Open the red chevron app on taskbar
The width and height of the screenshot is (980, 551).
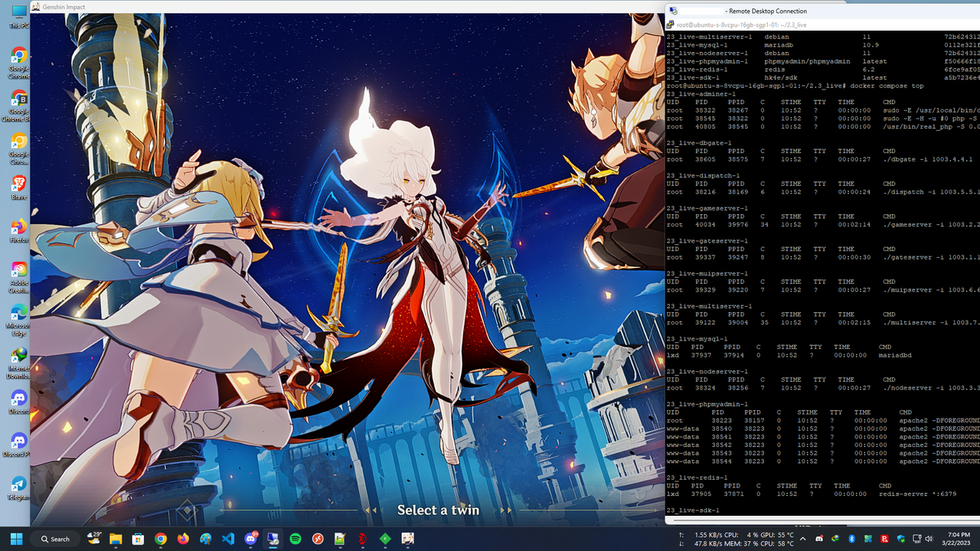click(x=363, y=539)
